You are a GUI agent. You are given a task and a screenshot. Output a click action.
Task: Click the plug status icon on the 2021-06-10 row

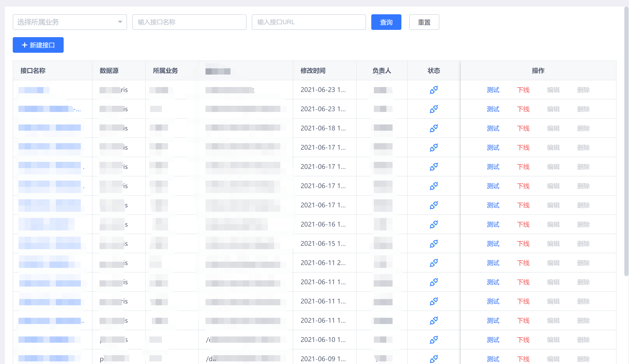(x=434, y=340)
